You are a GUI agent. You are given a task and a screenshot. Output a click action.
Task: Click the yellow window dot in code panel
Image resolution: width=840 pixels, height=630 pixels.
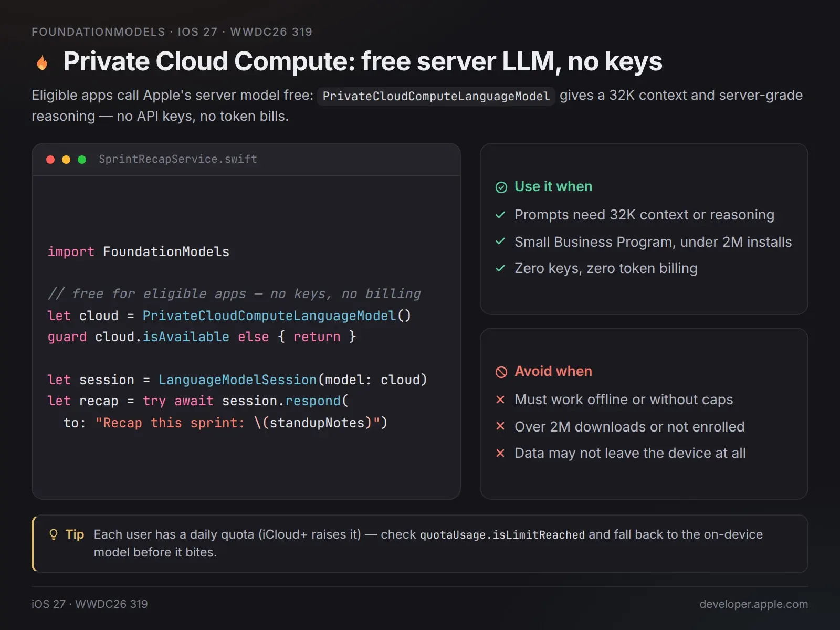(x=66, y=160)
